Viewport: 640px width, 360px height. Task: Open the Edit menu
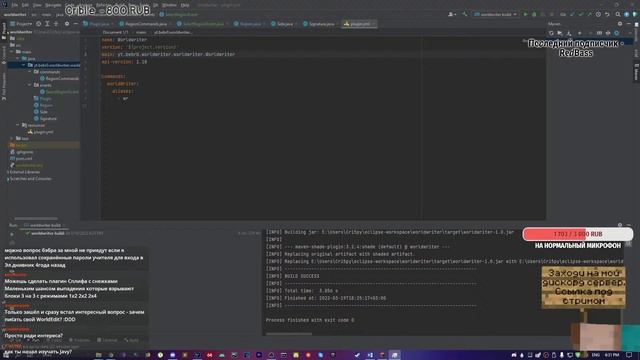click(25, 5)
